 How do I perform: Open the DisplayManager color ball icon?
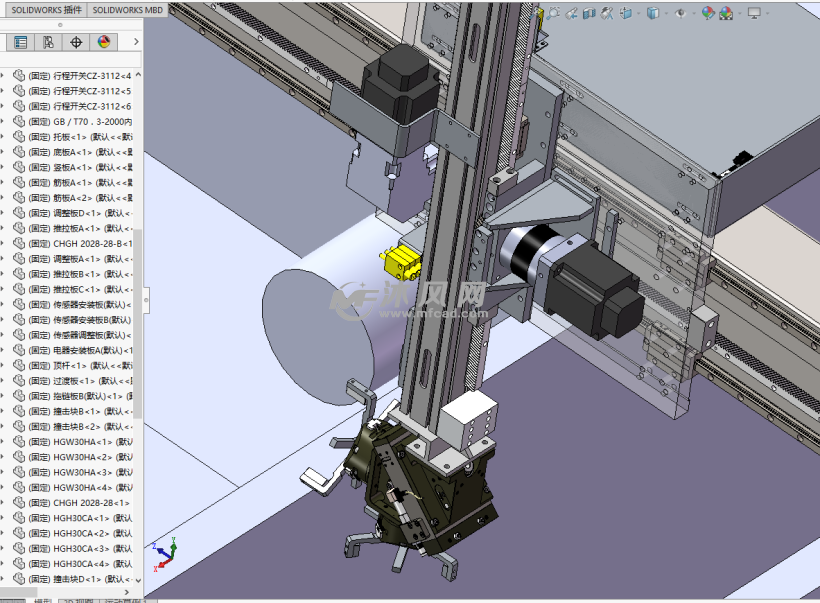point(103,42)
